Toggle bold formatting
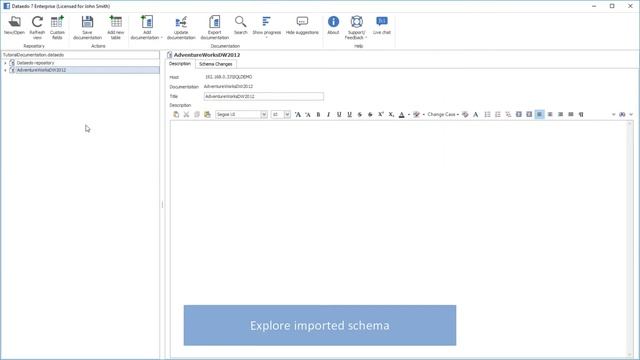Image resolution: width=640 pixels, height=360 pixels. click(x=318, y=115)
